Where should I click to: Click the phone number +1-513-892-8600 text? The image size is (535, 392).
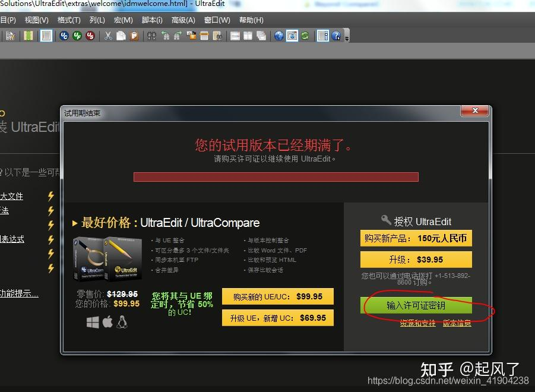click(433, 279)
